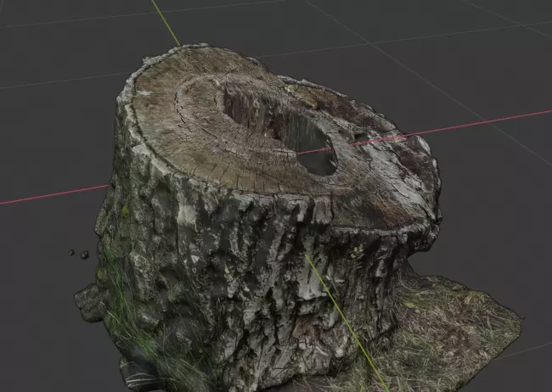Screen dimensions: 552x392
Task: Select the smaller loose debris fragment beside stump
Action: tap(71, 252)
